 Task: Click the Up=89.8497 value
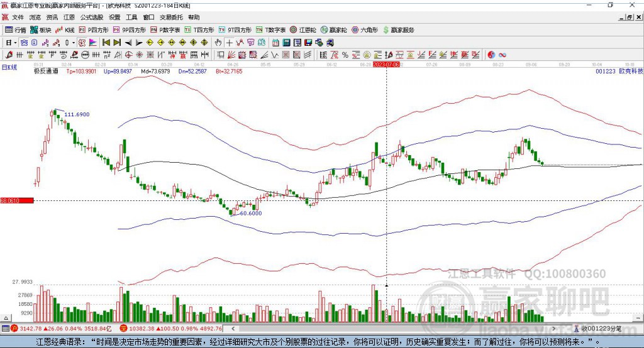pos(118,71)
